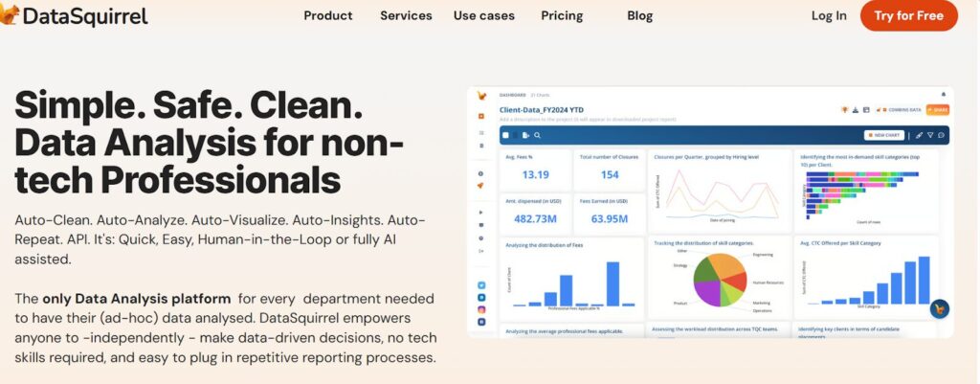Click the trophy icon in dashboard header
Image resolution: width=980 pixels, height=384 pixels.
[843, 110]
